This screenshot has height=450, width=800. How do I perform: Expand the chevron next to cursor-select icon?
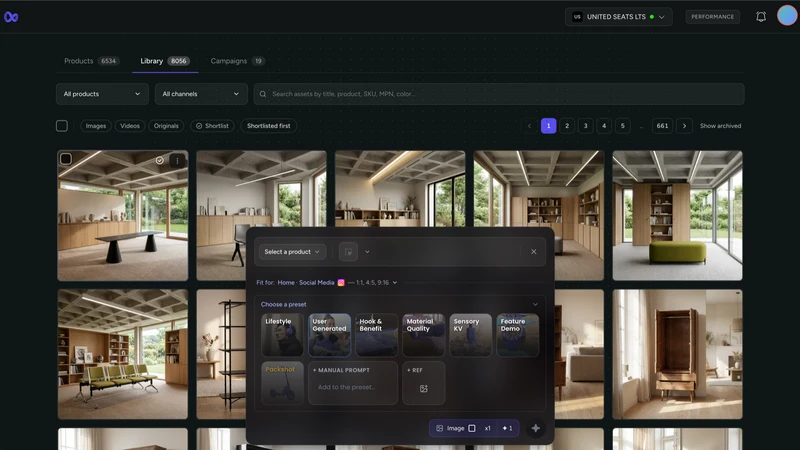(367, 252)
